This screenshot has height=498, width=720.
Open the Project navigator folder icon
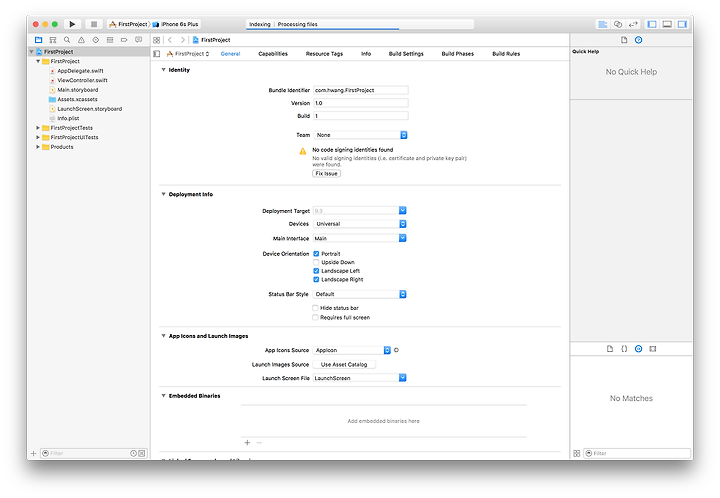pos(39,40)
